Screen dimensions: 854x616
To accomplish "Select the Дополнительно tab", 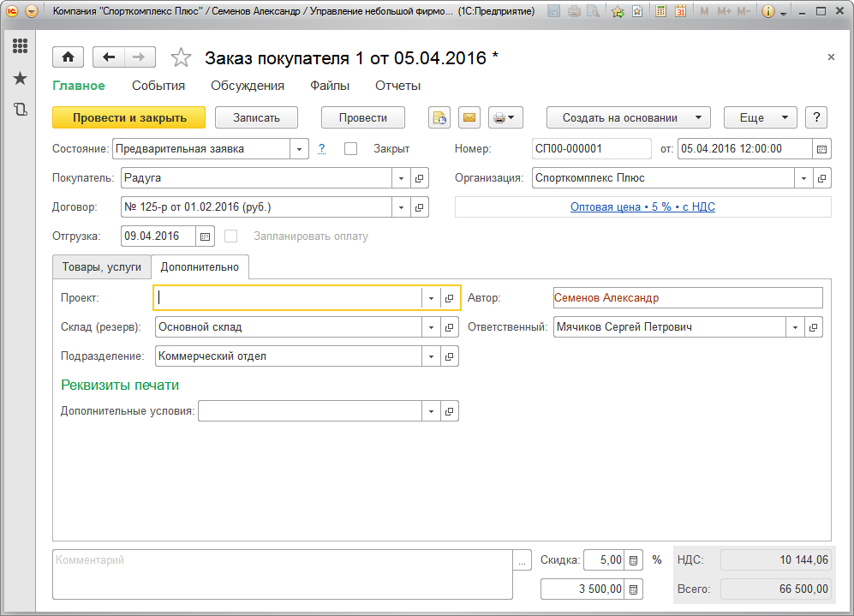I will point(200,267).
